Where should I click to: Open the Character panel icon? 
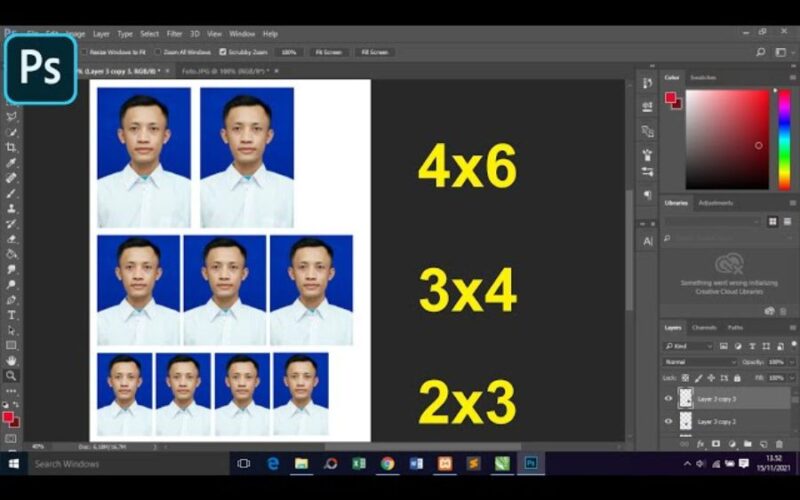coord(647,241)
